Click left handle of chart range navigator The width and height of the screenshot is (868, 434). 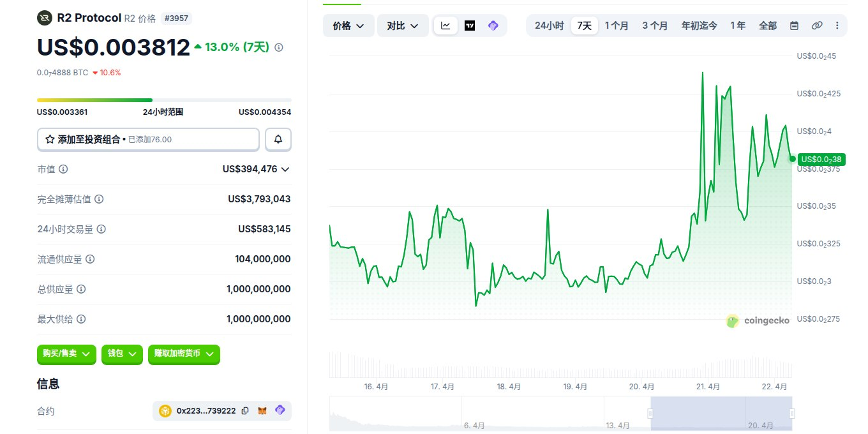point(650,413)
